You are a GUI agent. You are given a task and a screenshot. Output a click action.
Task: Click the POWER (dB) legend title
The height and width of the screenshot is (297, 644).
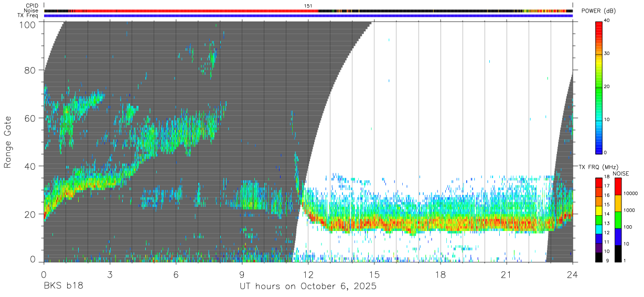(599, 11)
